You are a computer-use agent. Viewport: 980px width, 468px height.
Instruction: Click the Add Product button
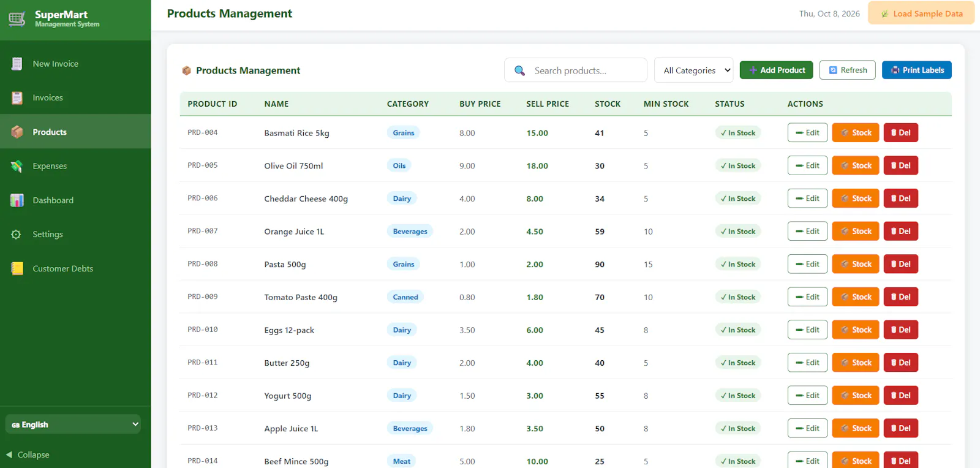(776, 70)
